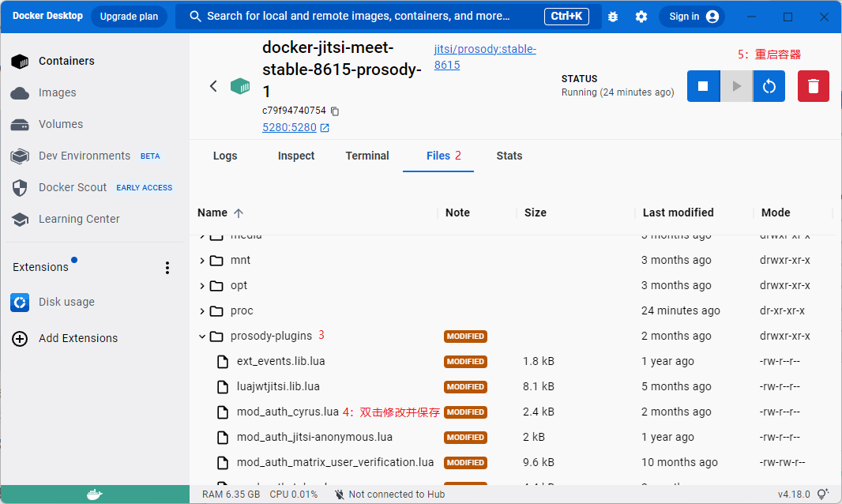Click the 10 months ago modified cell

pos(679,463)
